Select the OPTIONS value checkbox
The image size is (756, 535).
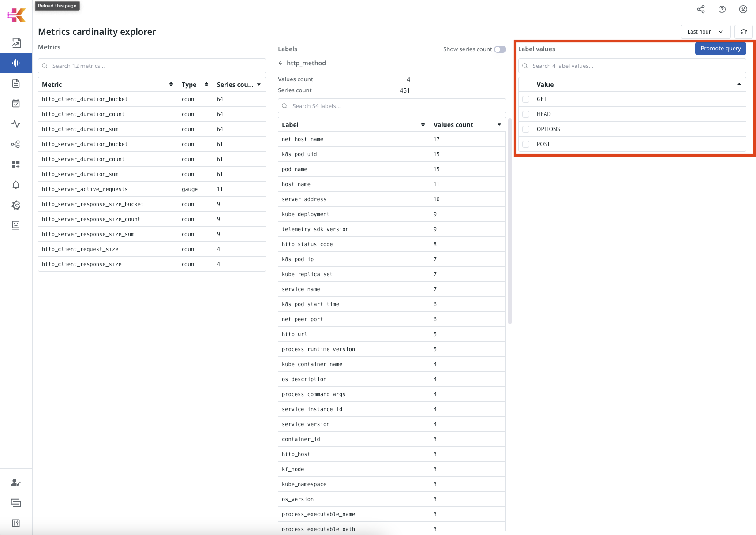[x=526, y=129]
